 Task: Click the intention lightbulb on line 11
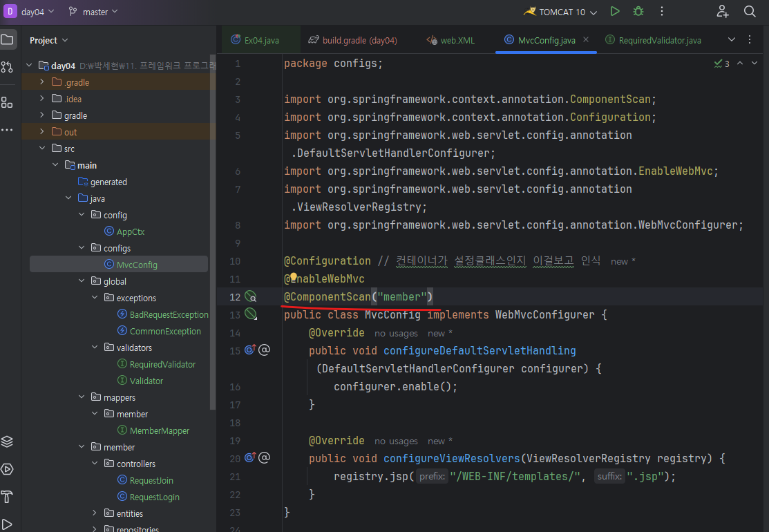(x=293, y=278)
